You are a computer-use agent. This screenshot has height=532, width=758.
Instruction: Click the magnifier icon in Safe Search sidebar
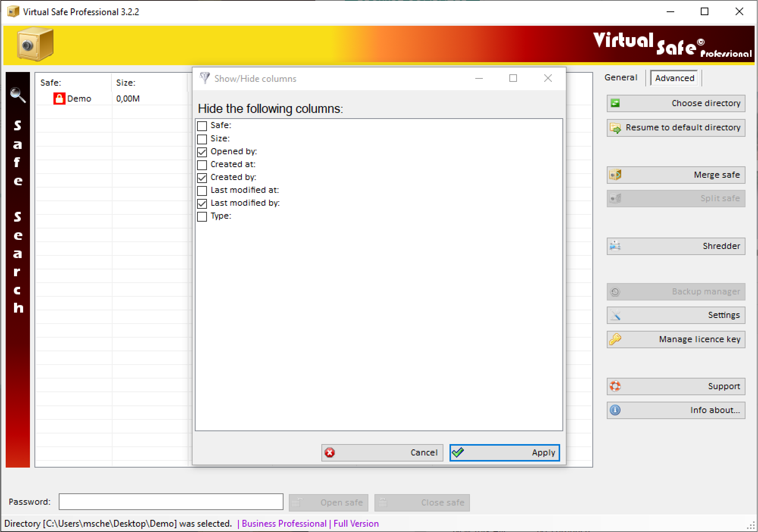[x=18, y=95]
